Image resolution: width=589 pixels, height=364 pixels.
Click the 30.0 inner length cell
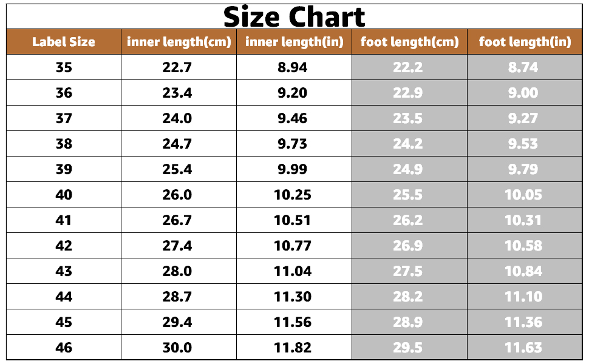coord(177,348)
